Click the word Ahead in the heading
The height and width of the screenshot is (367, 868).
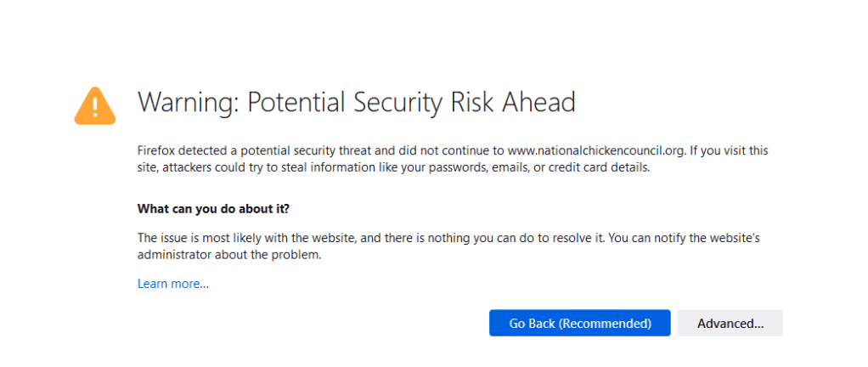coord(536,103)
